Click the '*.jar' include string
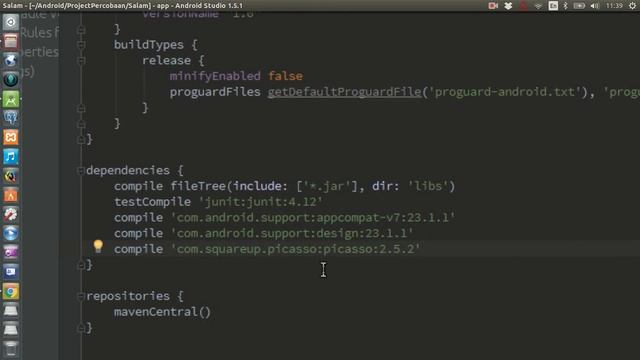The image size is (640, 360). [327, 187]
